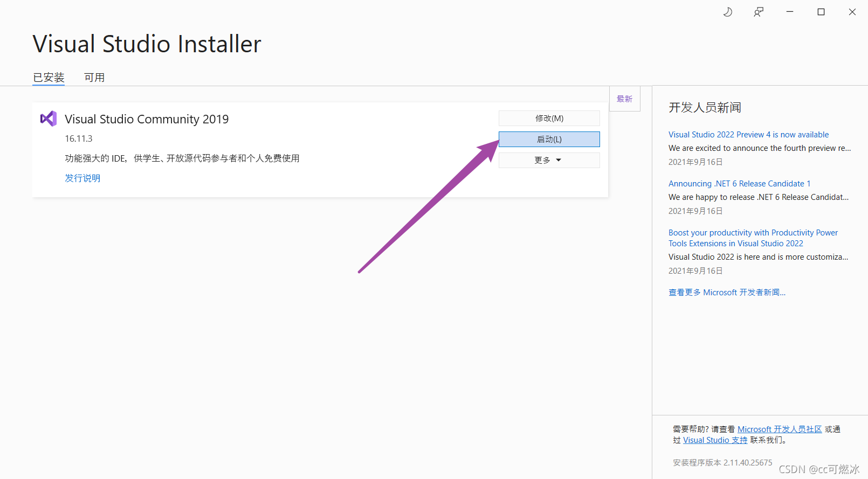Screen dimensions: 868x479
Task: Open Microsoft 开发人员社区 link
Action: click(x=780, y=429)
